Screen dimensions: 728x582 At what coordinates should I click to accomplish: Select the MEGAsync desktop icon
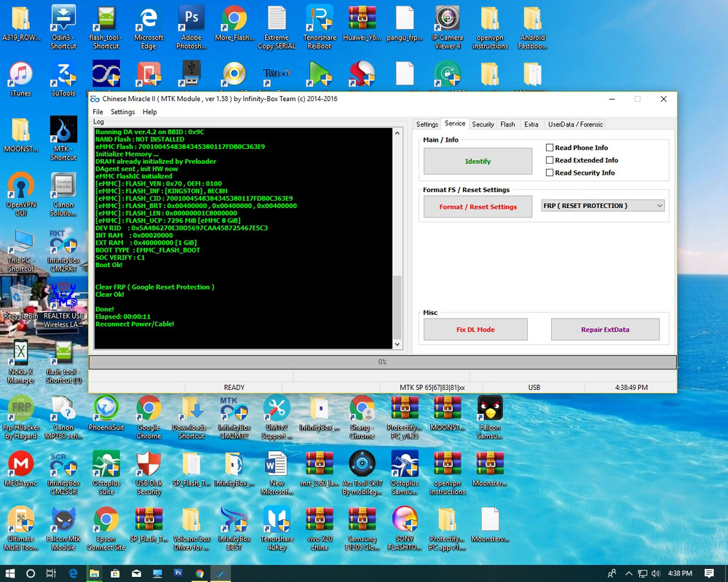(x=20, y=468)
